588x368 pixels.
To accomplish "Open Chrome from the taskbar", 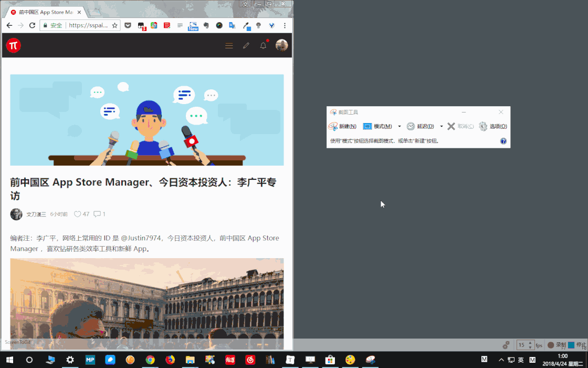I will coord(150,360).
